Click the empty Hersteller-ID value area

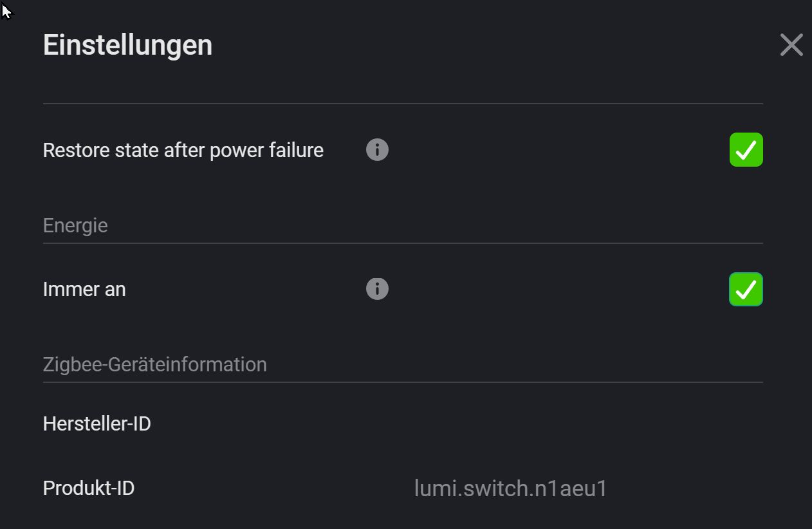click(x=510, y=423)
